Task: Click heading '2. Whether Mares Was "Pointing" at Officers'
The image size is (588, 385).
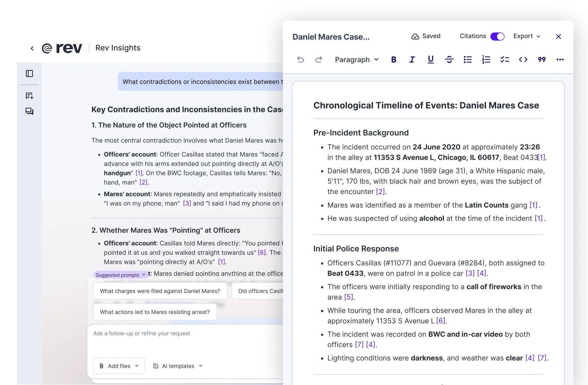Action: (x=166, y=231)
